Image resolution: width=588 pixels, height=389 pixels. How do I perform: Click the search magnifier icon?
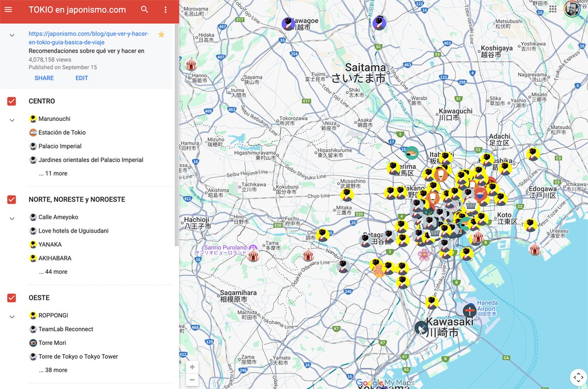click(x=145, y=9)
